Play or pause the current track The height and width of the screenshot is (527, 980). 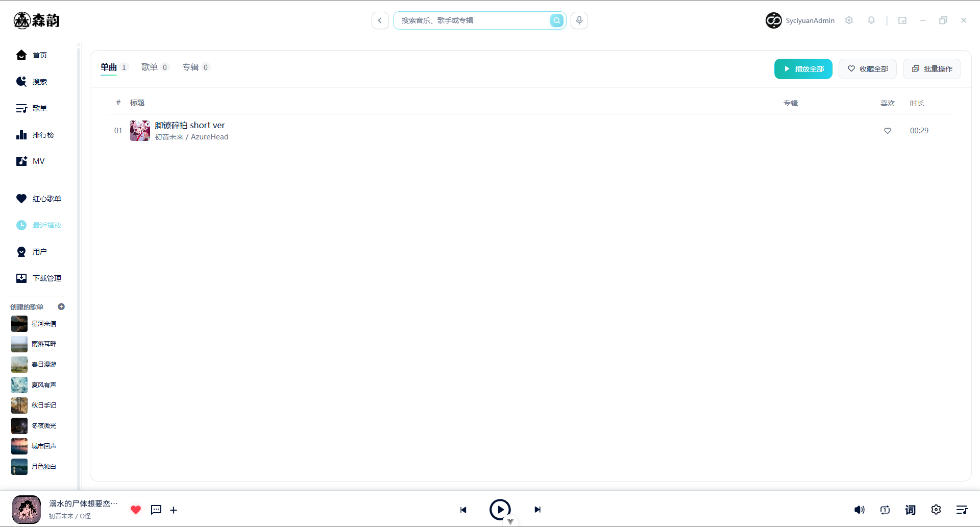click(x=500, y=510)
